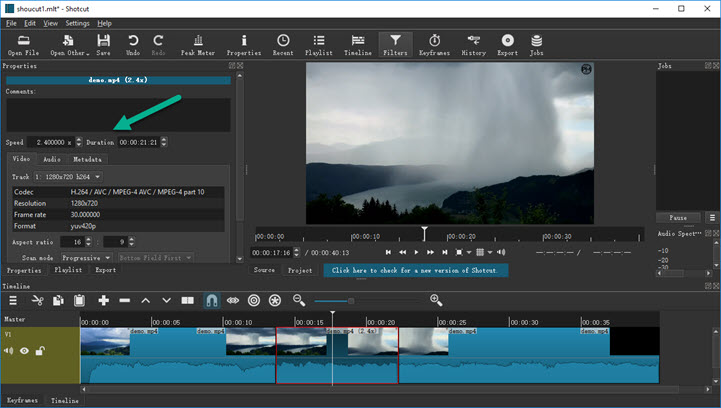Toggle timeline snapping magnet button
The height and width of the screenshot is (408, 721).
point(211,300)
